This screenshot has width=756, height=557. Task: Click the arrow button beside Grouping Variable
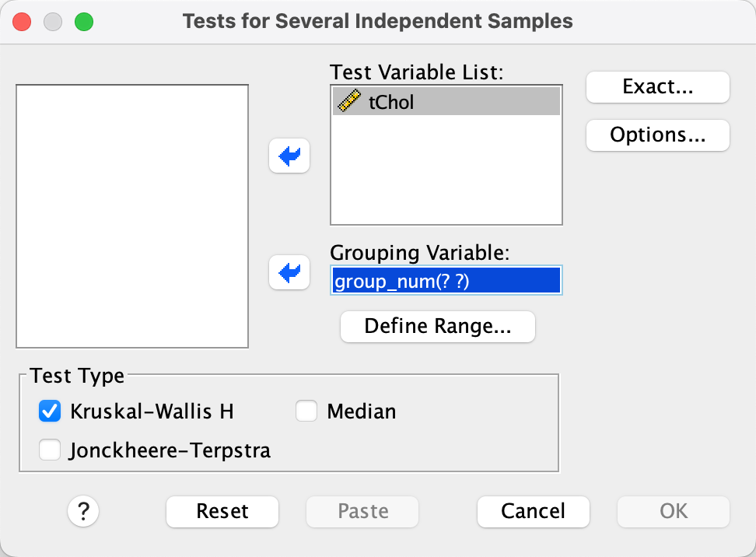click(x=289, y=274)
